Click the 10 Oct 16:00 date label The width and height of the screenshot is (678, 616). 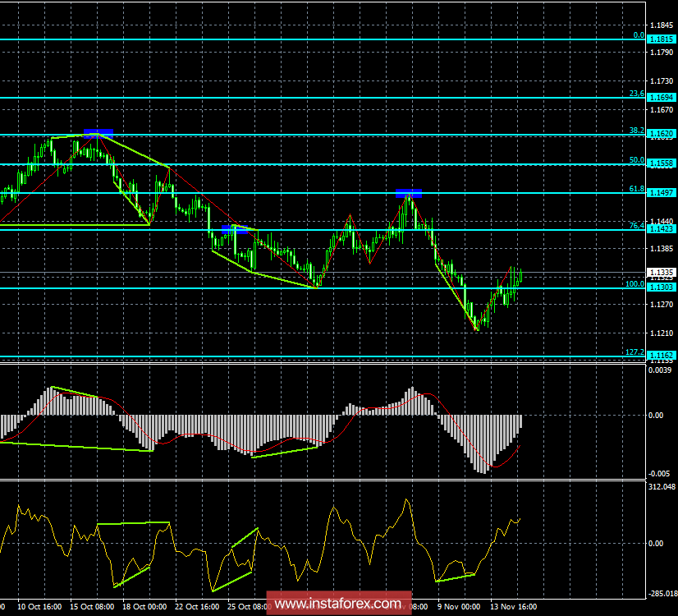[x=39, y=606]
